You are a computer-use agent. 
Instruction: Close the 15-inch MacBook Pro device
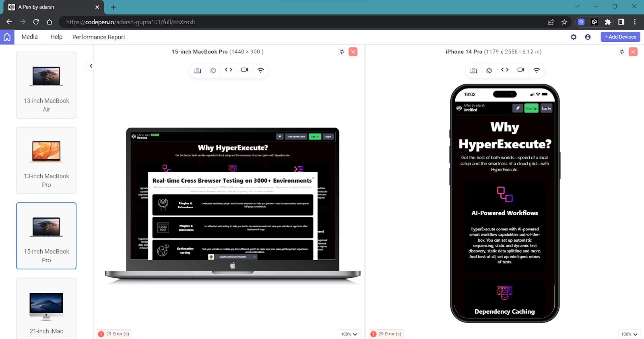click(353, 52)
